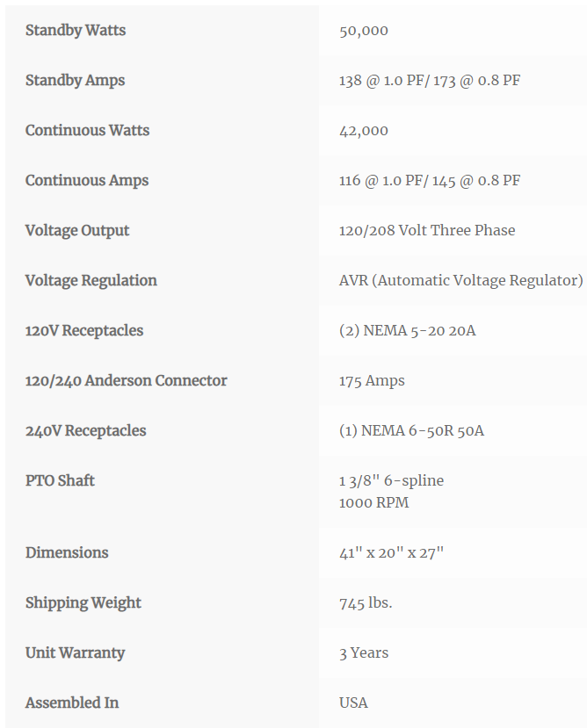Click the Voltage Output label

pos(77,231)
